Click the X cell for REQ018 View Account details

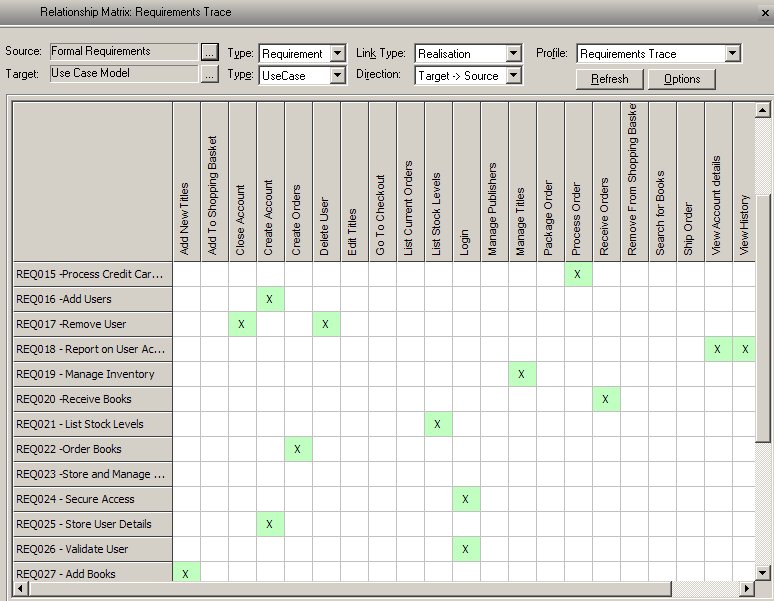718,349
